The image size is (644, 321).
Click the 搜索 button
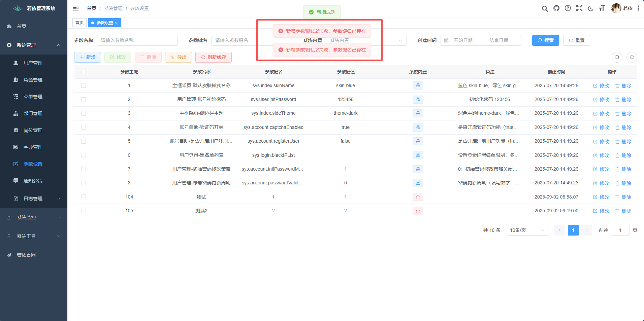[546, 40]
